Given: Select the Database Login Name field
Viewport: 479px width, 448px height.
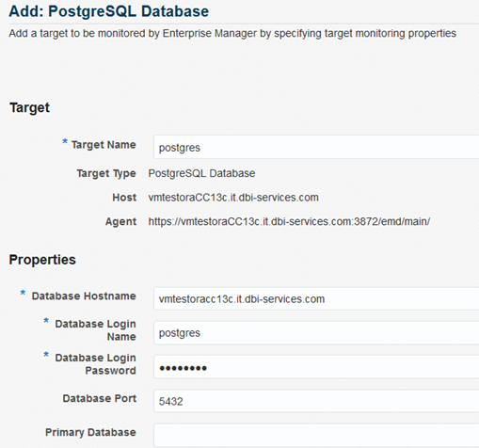Looking at the screenshot, I should tap(316, 333).
